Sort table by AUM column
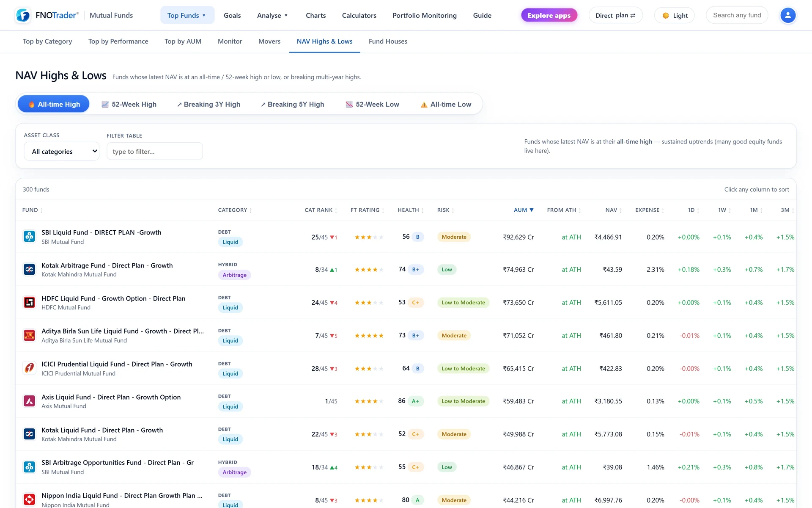This screenshot has width=812, height=508. [524, 210]
